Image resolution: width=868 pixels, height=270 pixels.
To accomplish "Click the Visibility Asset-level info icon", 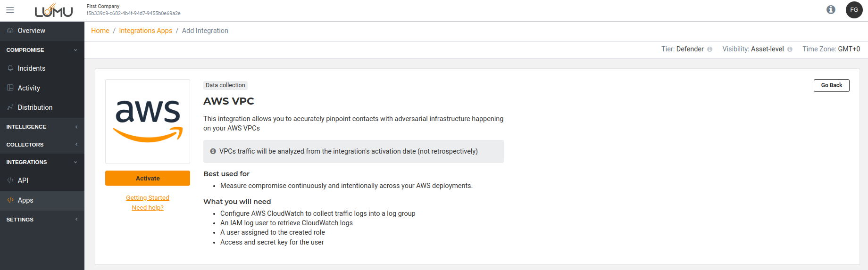I will point(790,49).
